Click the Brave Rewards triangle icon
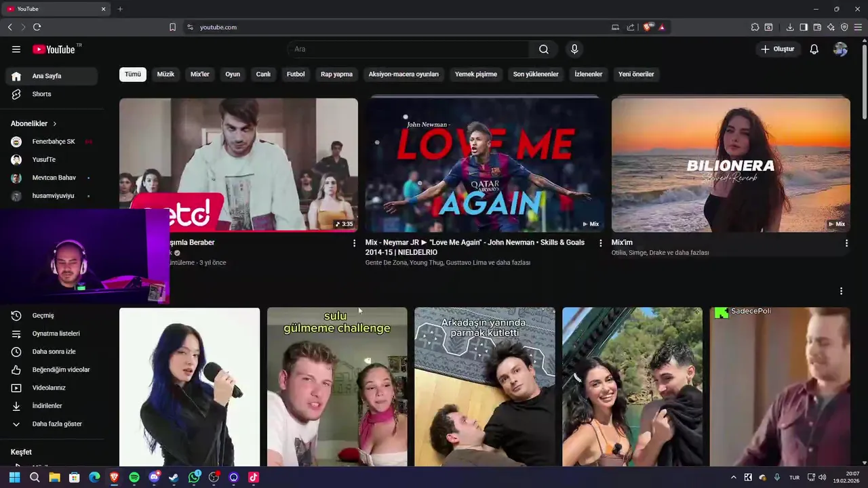The width and height of the screenshot is (868, 488). point(661,27)
